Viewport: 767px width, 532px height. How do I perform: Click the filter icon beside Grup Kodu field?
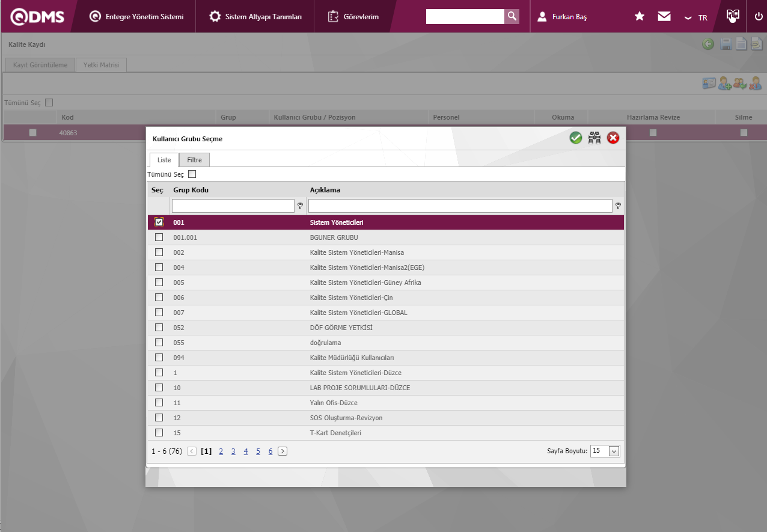(x=300, y=206)
